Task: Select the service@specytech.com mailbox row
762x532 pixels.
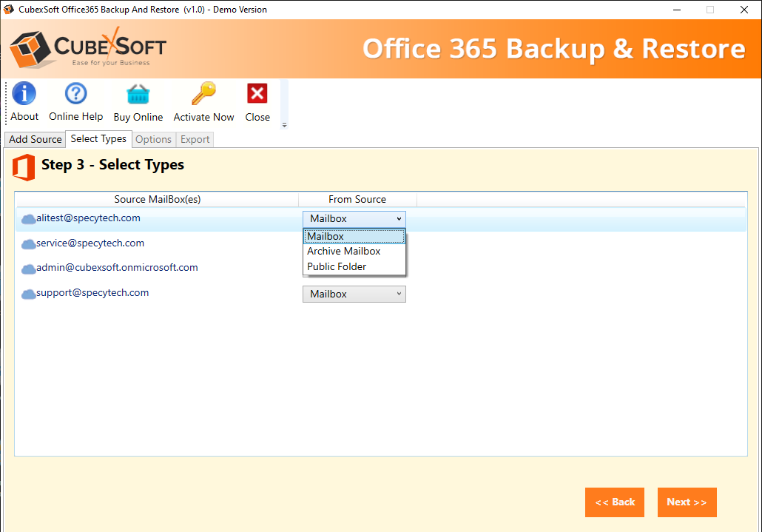Action: click(90, 243)
